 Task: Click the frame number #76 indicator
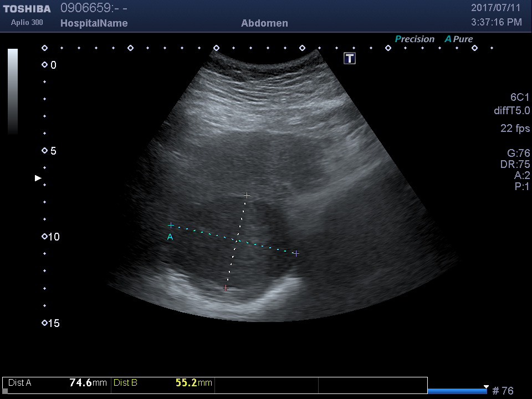coord(503,391)
